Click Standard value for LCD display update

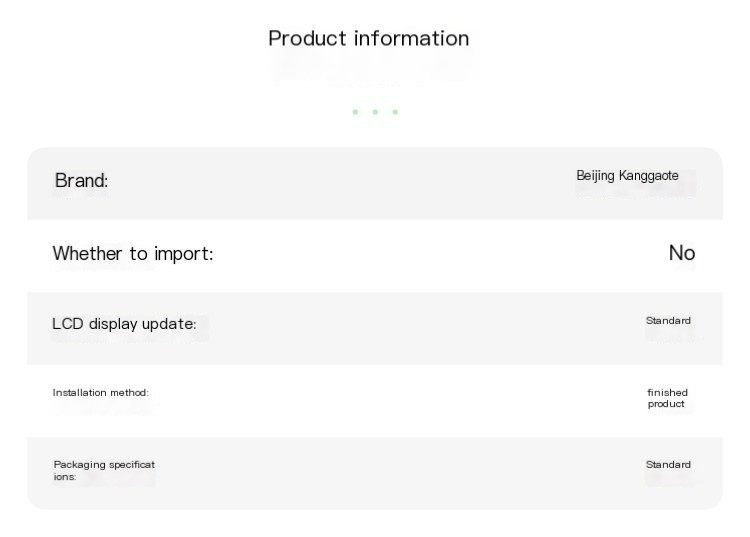pos(668,320)
